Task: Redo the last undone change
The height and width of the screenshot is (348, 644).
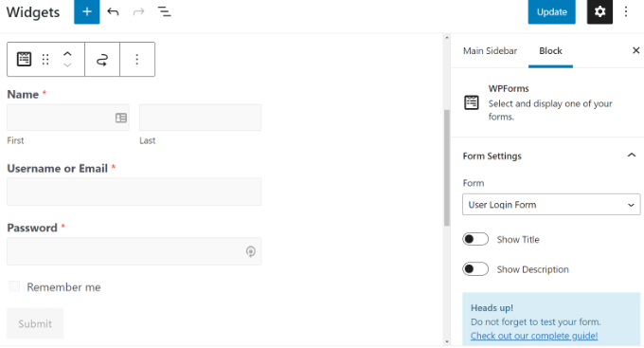Action: pyautogui.click(x=138, y=12)
